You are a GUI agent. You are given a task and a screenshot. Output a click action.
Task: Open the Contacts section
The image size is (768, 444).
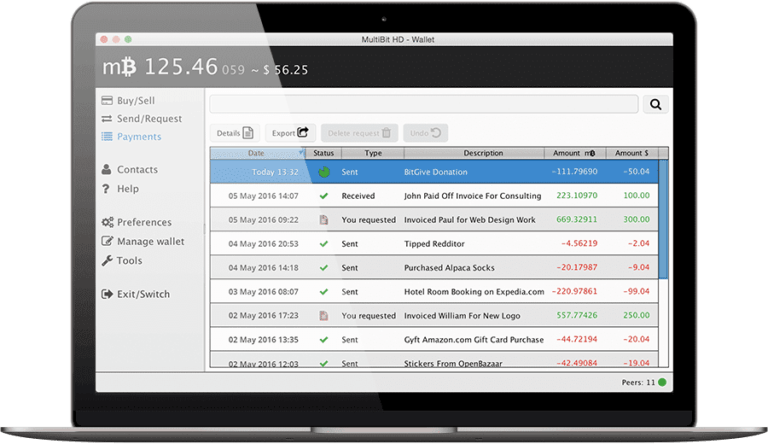pos(130,170)
